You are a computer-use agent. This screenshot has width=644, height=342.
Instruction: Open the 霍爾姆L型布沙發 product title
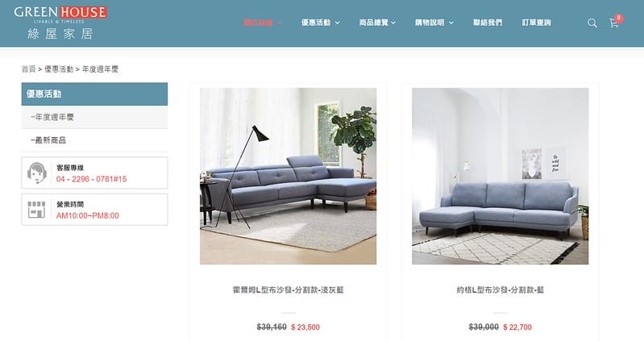point(288,290)
